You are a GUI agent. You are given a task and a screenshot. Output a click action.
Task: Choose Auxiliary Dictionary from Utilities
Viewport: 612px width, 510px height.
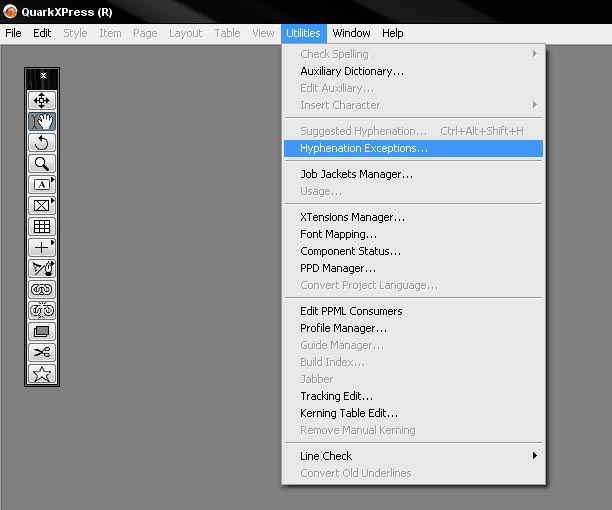click(x=413, y=71)
